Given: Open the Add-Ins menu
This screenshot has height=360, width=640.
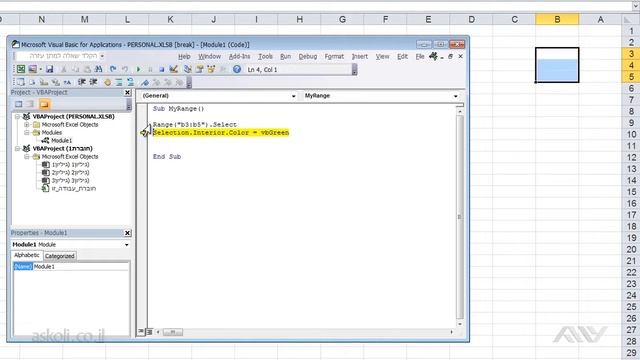Looking at the screenshot, I should click(239, 56).
